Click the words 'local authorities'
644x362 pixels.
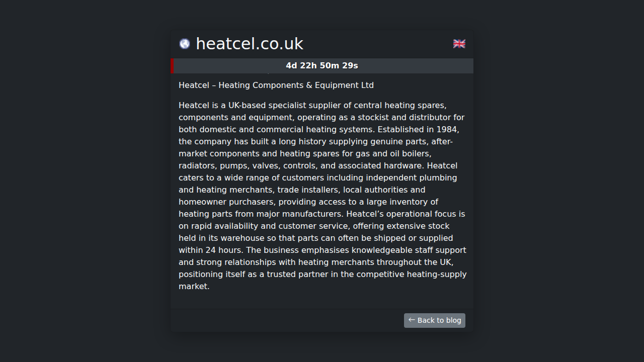[384, 190]
